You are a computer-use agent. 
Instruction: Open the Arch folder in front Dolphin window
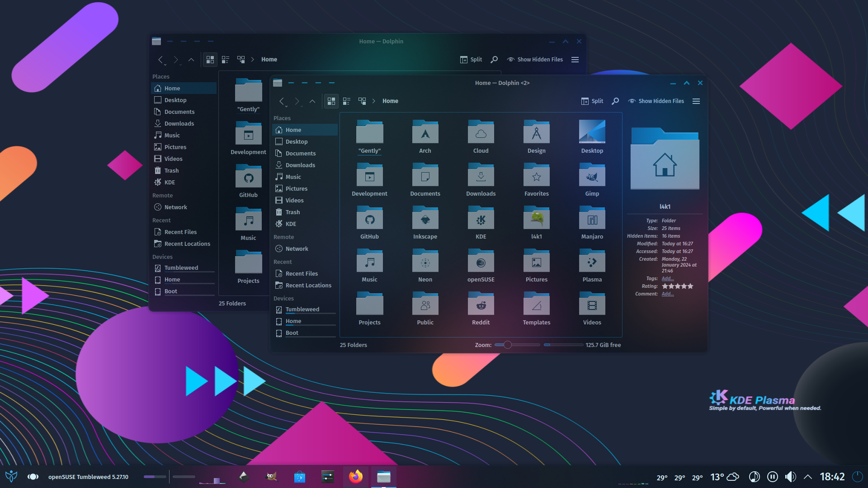[x=425, y=132]
